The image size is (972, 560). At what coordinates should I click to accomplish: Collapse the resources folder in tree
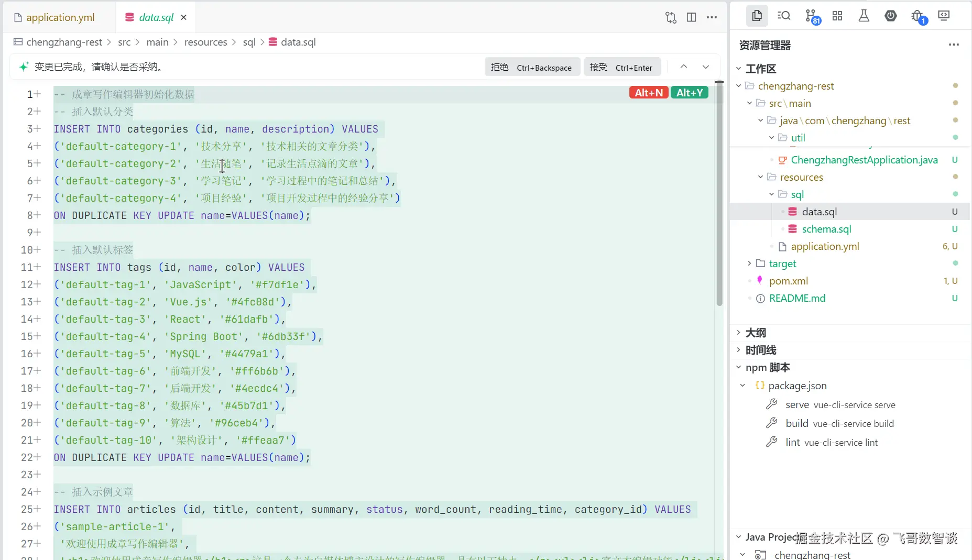tap(761, 177)
